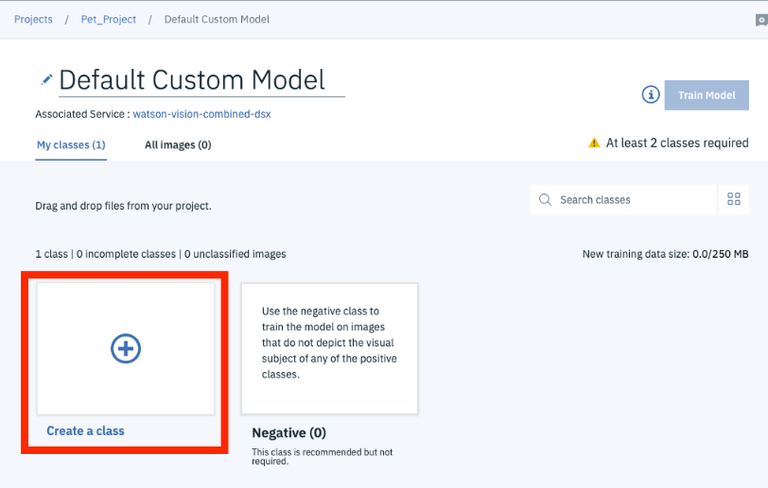The image size is (768, 488).
Task: Click the settings icon at top-right corner
Action: click(x=762, y=20)
